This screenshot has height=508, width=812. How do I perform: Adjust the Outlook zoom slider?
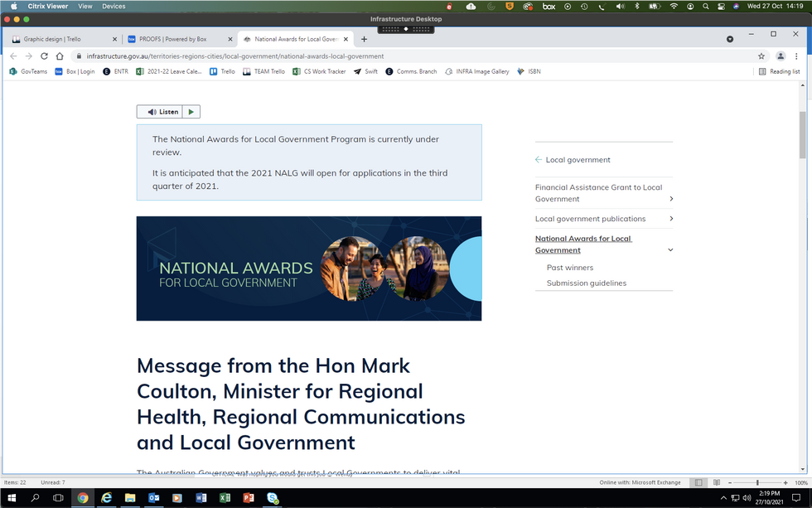click(x=757, y=482)
